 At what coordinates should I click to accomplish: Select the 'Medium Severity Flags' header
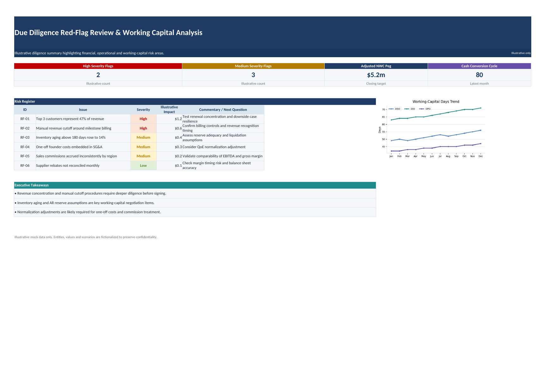(x=253, y=66)
